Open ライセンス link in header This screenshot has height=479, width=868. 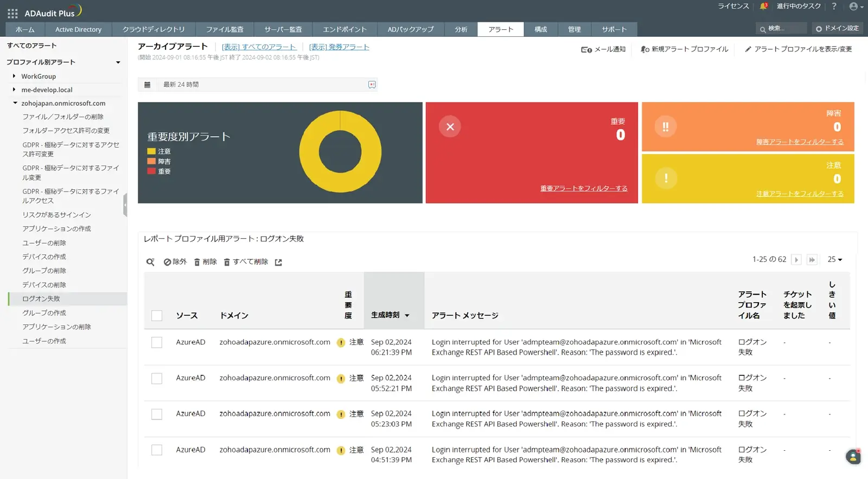point(733,6)
